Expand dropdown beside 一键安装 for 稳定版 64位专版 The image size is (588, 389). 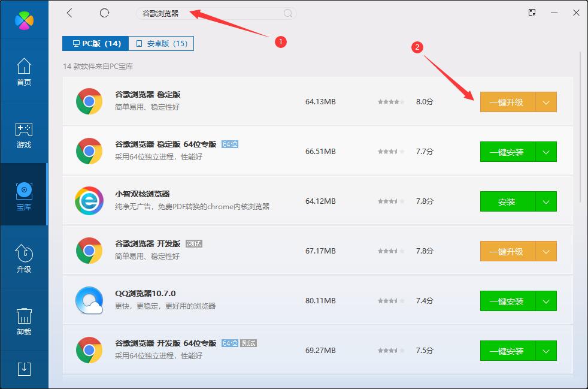tap(546, 152)
